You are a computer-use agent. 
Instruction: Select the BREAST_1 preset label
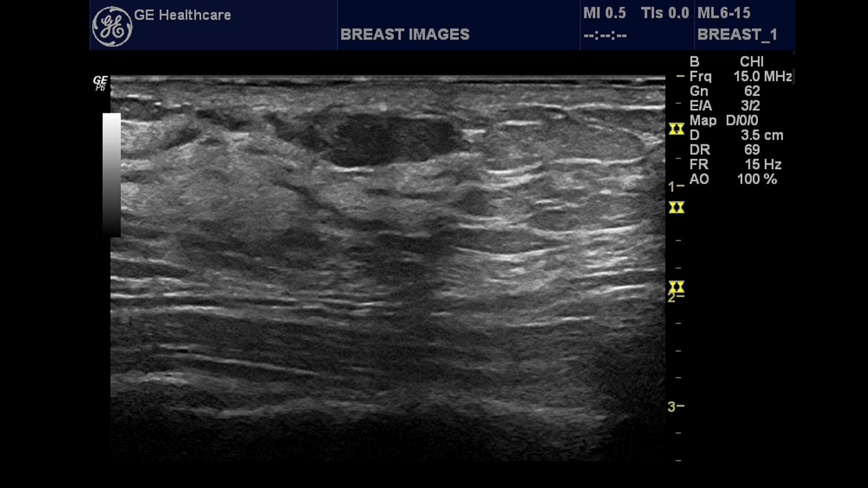click(737, 35)
